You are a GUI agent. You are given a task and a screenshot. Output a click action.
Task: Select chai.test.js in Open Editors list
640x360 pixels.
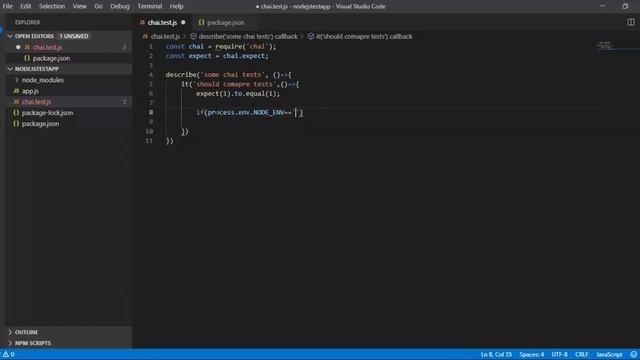(47, 47)
